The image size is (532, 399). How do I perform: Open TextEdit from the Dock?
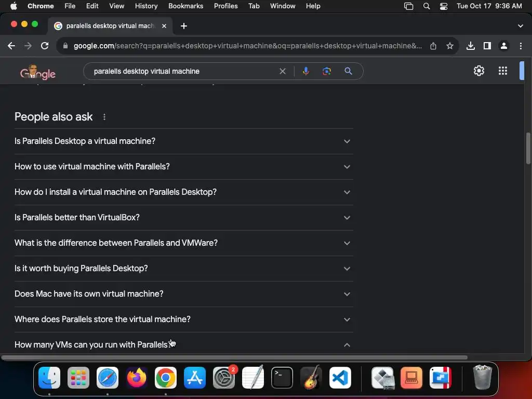(x=253, y=378)
